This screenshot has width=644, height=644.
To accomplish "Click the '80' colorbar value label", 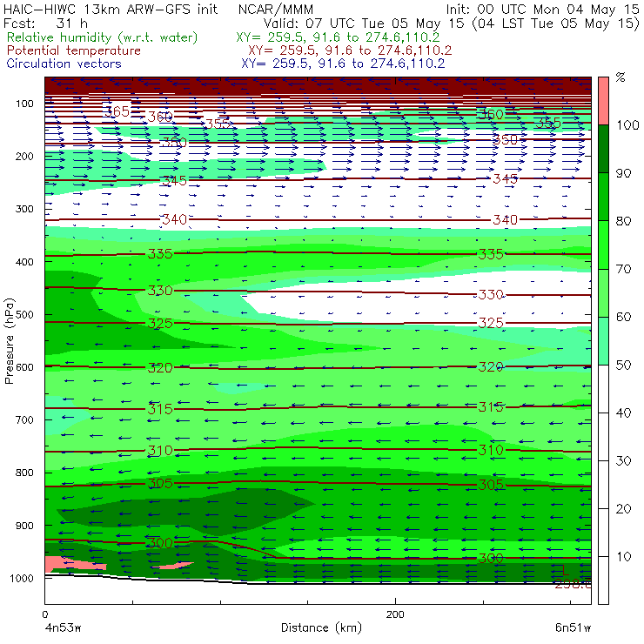I will 623,221.
